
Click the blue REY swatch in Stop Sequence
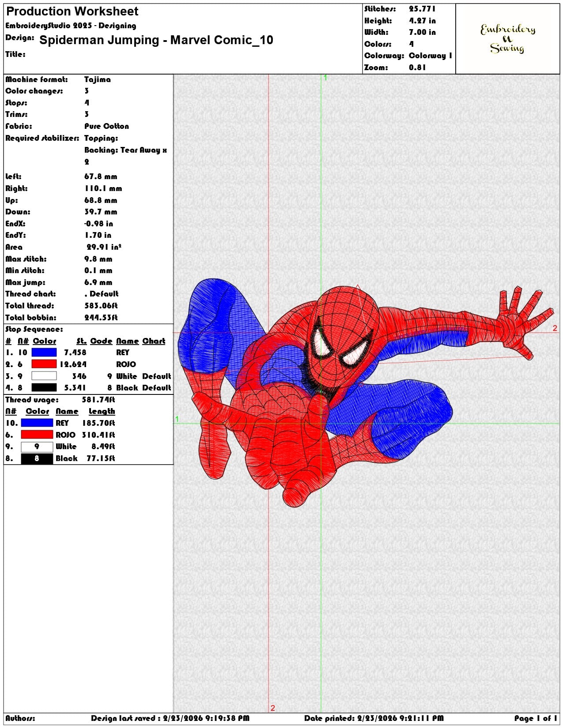[x=44, y=353]
